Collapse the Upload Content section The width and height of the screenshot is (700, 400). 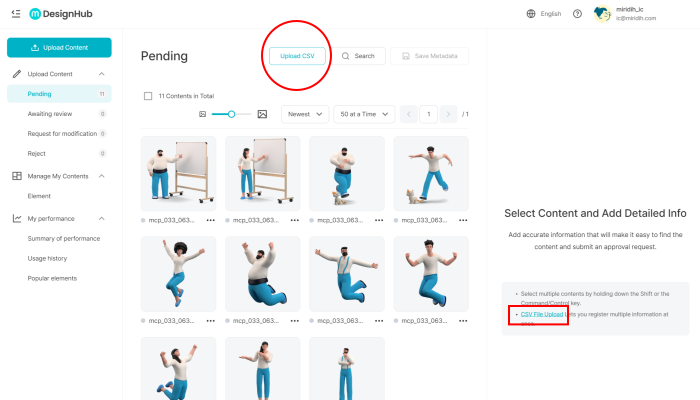point(102,74)
